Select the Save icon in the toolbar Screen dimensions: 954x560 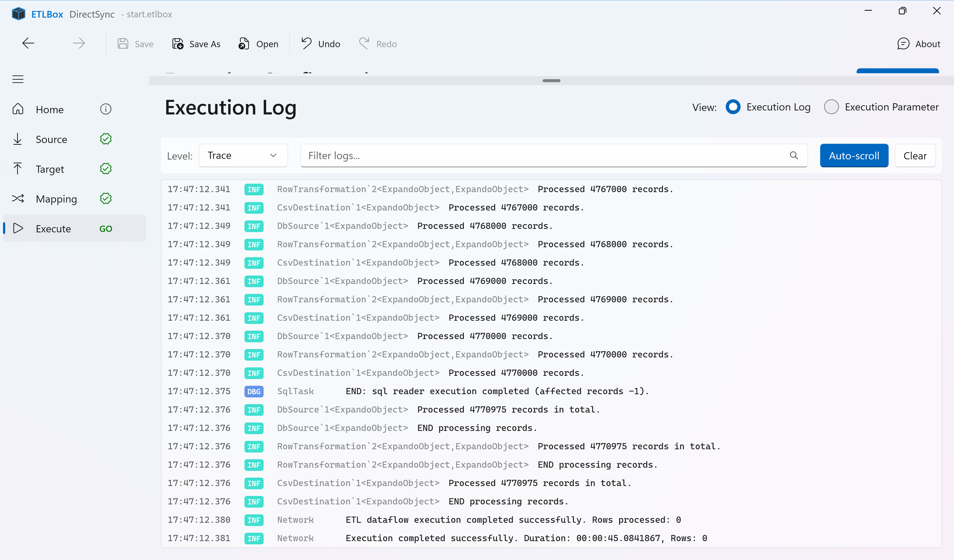tap(123, 43)
